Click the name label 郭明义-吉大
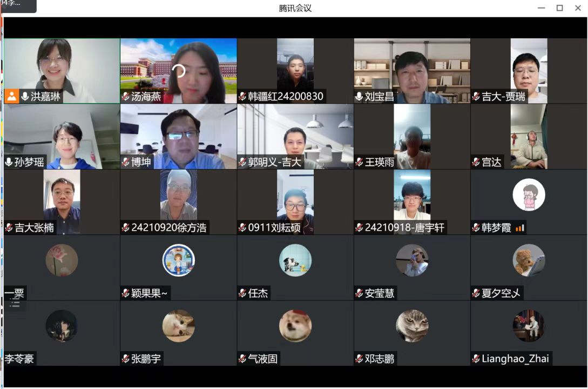This screenshot has height=389, width=588. [274, 162]
